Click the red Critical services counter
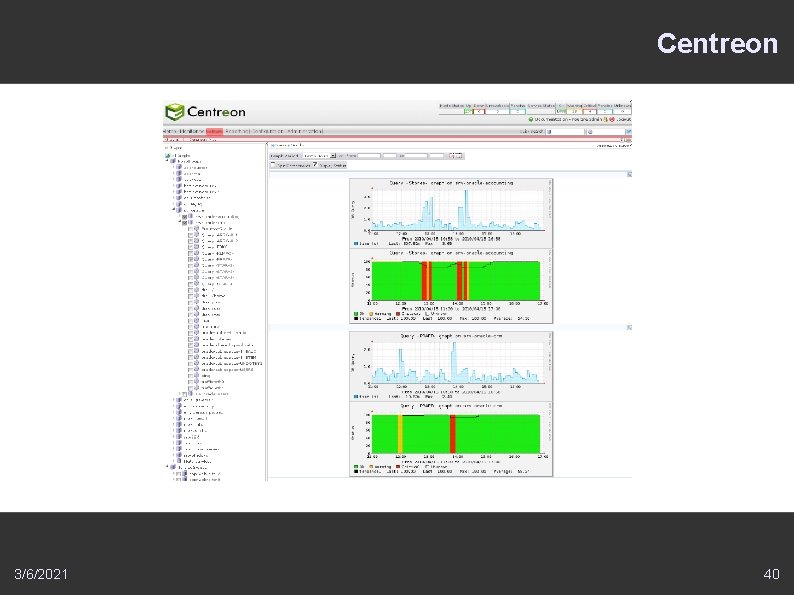The height and width of the screenshot is (595, 794). tap(590, 111)
